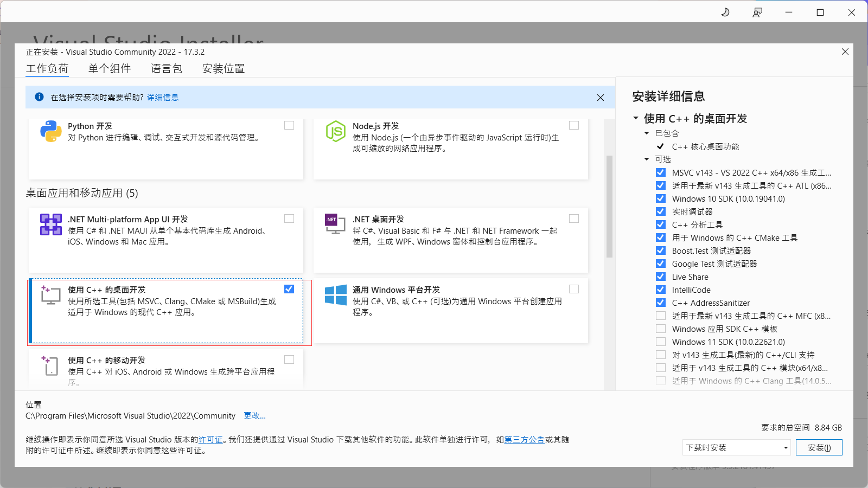
Task: Uncheck C++ AddressSanitizer option
Action: (x=661, y=303)
